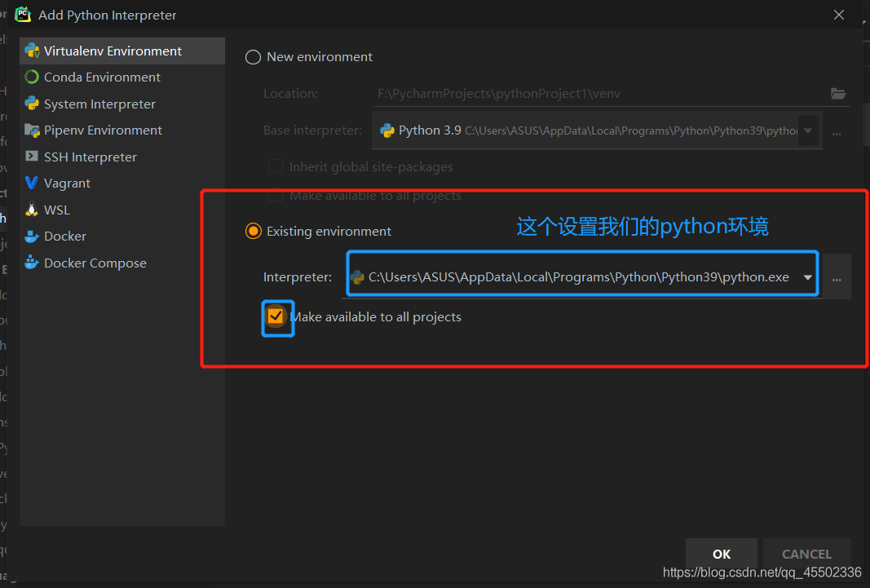The width and height of the screenshot is (870, 588).
Task: Expand the Base interpreter dropdown arrow
Action: coord(808,131)
